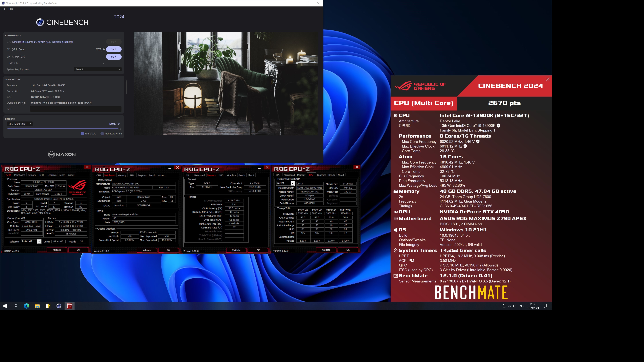Click the Info input field in Your System
This screenshot has height=362, width=644.
(76, 109)
